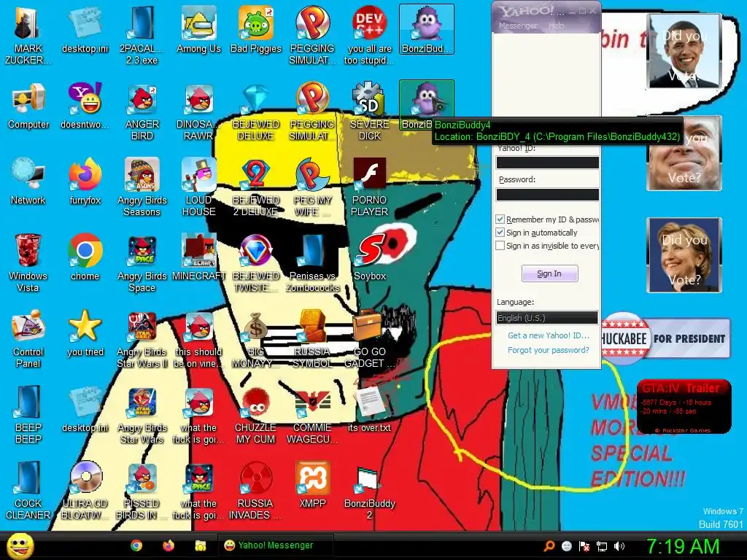This screenshot has width=747, height=560.
Task: Select the ULTRA CD BLOATW... disc icon
Action: point(85,490)
